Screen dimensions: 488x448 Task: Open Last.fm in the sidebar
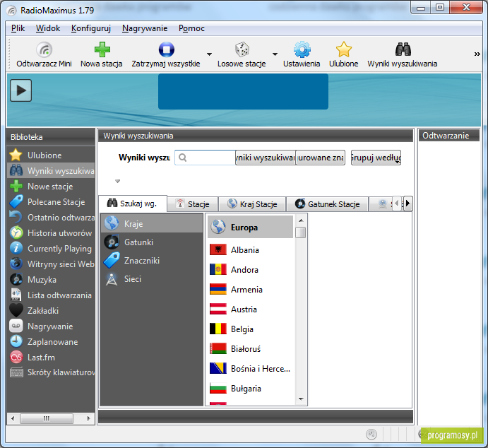[51, 358]
